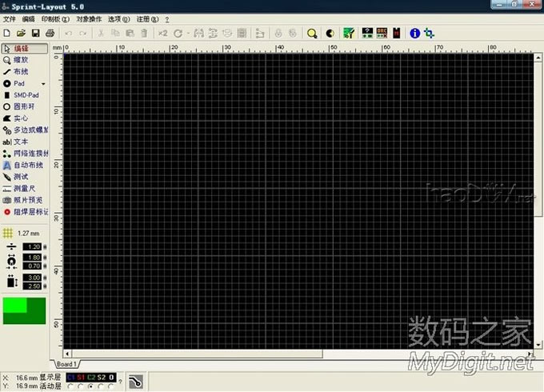Open the 文件 file menu
Screen dimensions: 544x392
coord(10,18)
